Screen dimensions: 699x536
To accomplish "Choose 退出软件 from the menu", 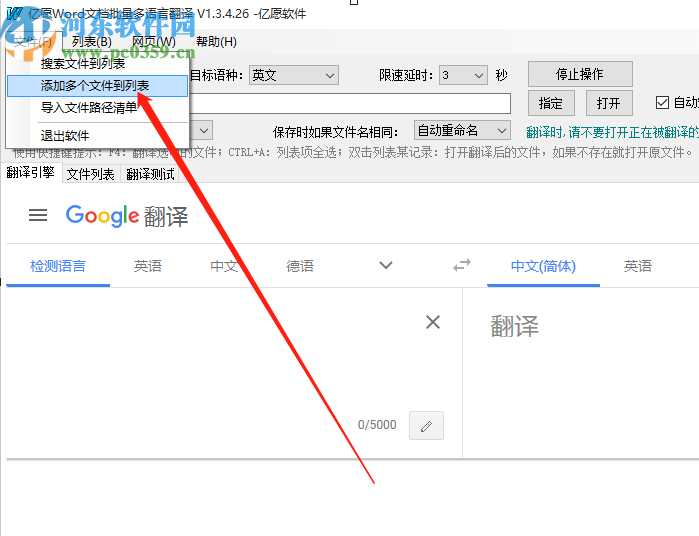I will point(97,135).
